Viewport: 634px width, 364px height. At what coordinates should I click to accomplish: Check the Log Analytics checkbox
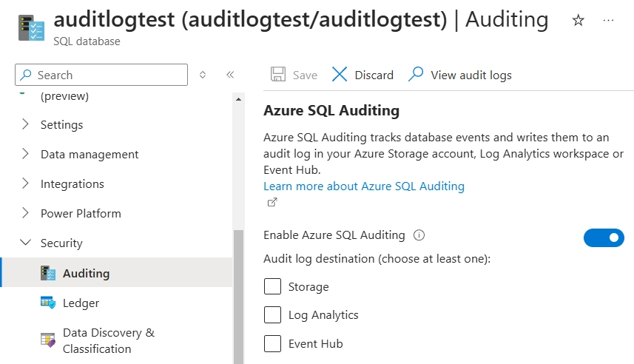pos(273,315)
